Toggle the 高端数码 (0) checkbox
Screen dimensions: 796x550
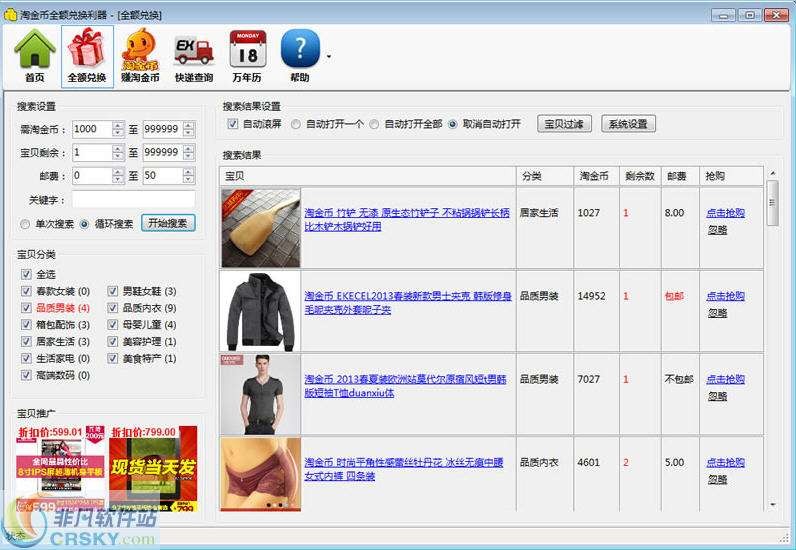click(26, 375)
